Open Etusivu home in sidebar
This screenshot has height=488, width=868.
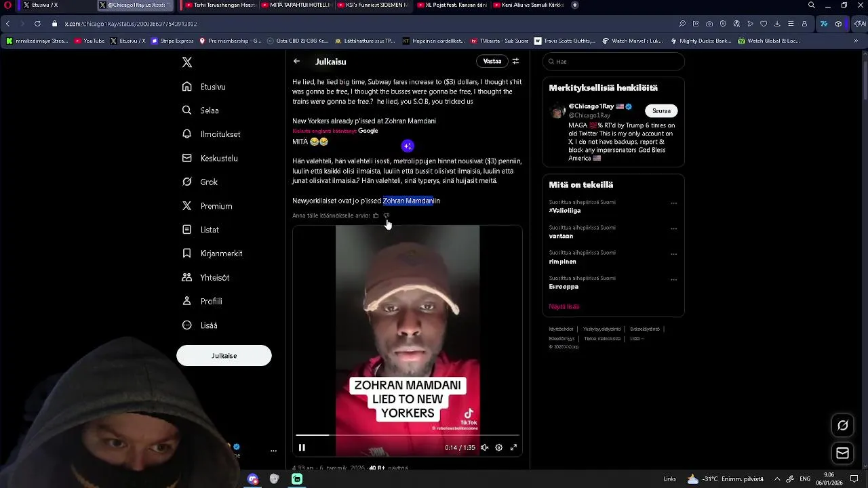click(x=204, y=87)
